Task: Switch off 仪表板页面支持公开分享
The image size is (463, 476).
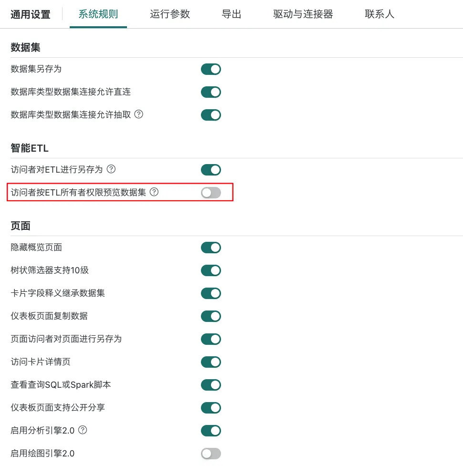Action: pos(210,408)
